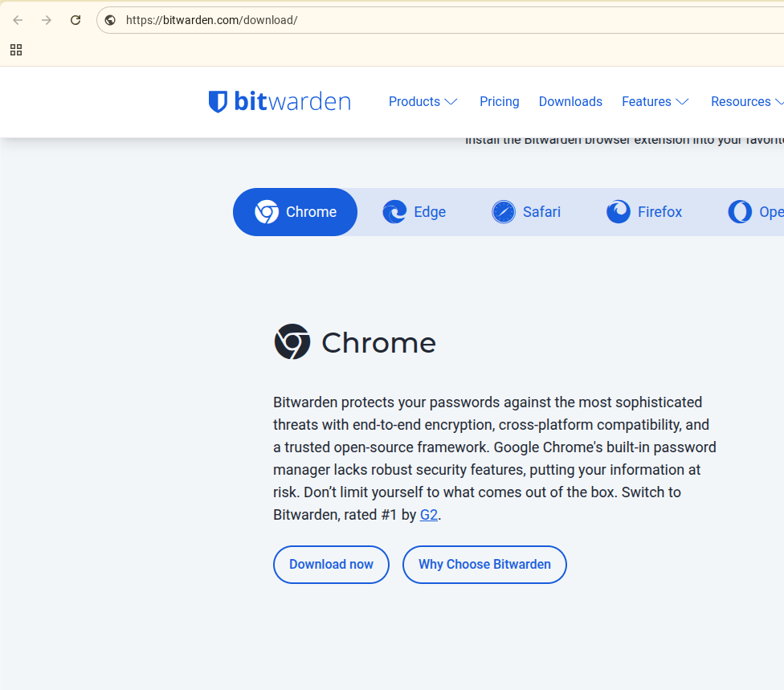784x690 pixels.
Task: Select the Chrome browser tab
Action: [x=295, y=212]
